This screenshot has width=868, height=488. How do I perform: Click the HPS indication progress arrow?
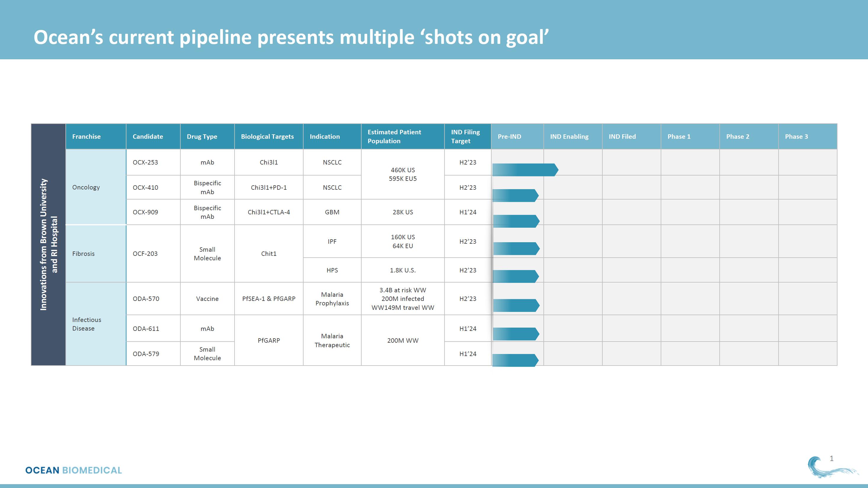516,277
